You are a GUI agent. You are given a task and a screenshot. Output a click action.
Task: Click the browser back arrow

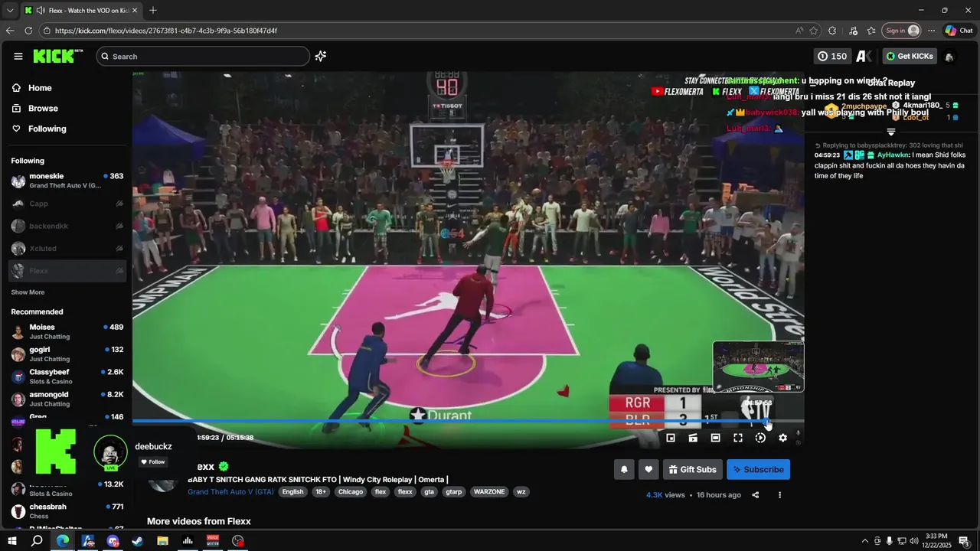10,31
